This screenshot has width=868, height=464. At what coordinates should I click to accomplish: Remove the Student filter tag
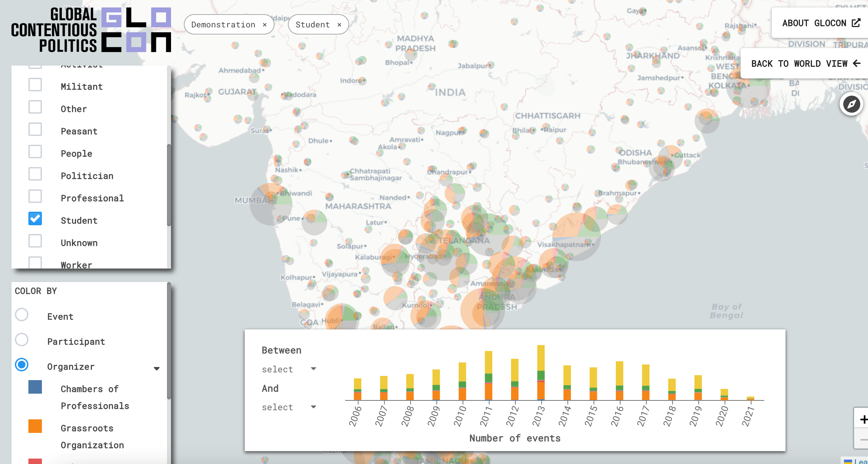[x=340, y=25]
